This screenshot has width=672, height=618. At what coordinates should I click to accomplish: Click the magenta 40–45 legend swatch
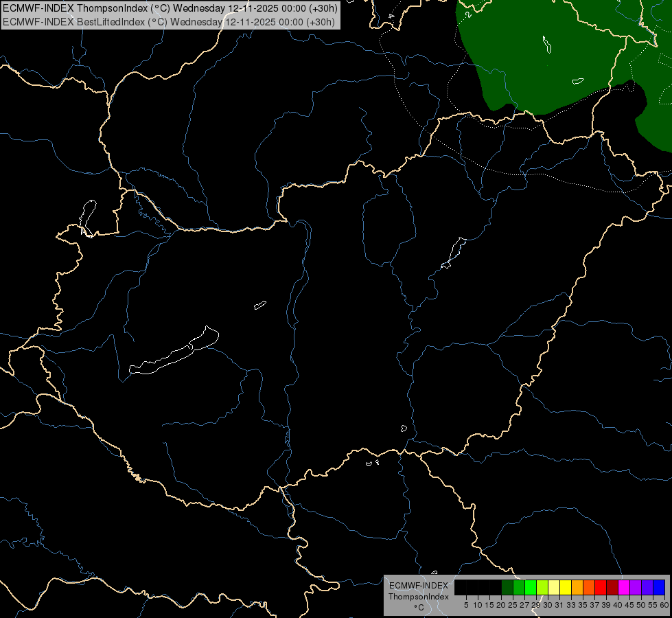point(624,587)
